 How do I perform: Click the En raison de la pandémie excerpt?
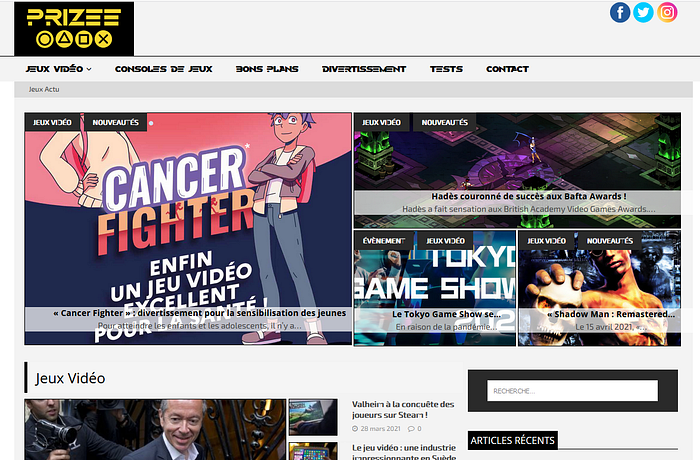click(446, 327)
